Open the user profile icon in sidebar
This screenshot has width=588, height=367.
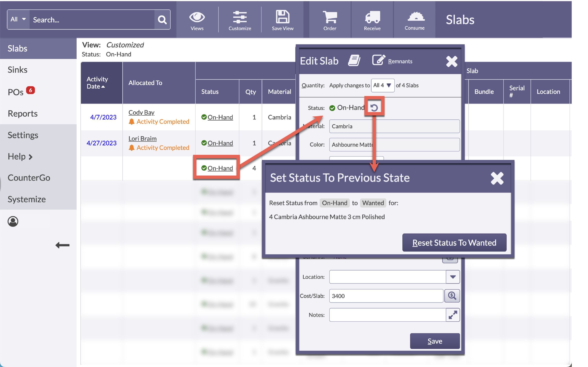pyautogui.click(x=13, y=221)
